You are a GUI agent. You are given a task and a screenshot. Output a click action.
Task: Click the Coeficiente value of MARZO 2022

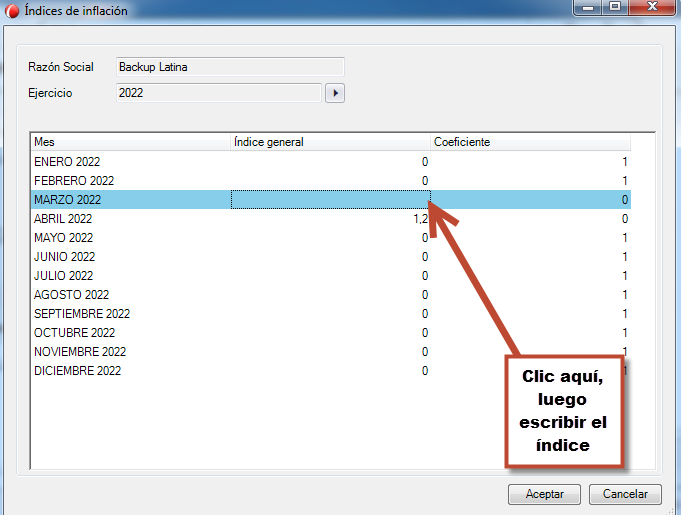point(625,200)
